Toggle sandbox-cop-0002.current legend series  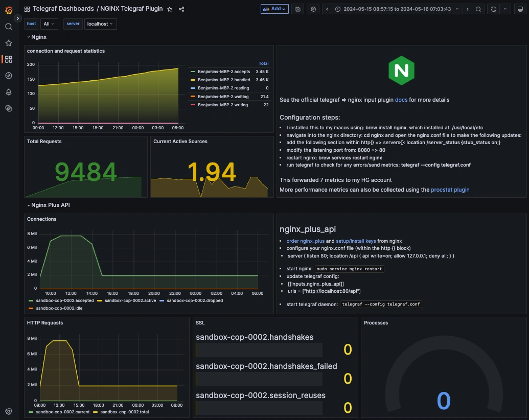(62, 412)
